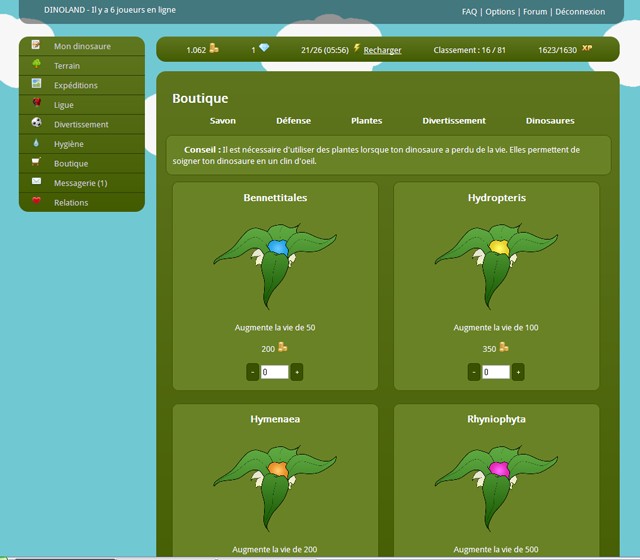Open Boutique from the sidebar menu
Image resolution: width=640 pixels, height=560 pixels.
[82, 164]
